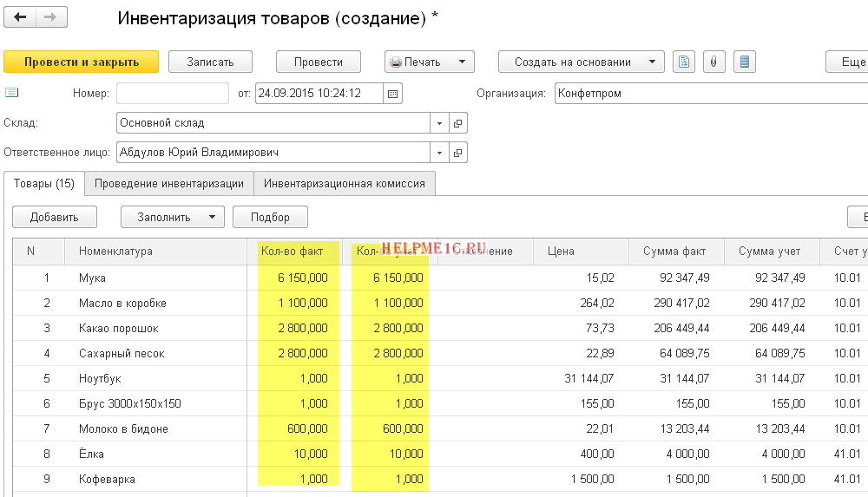Click Провести и закрыть button

tap(82, 62)
